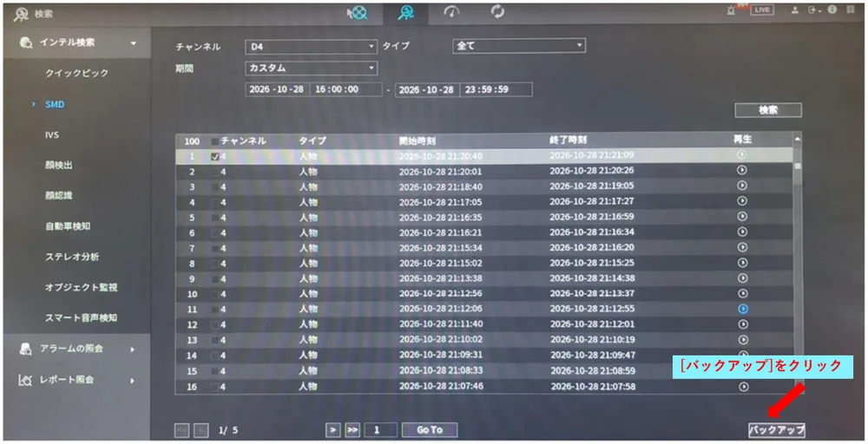Check the checkbox in row 14

click(214, 356)
